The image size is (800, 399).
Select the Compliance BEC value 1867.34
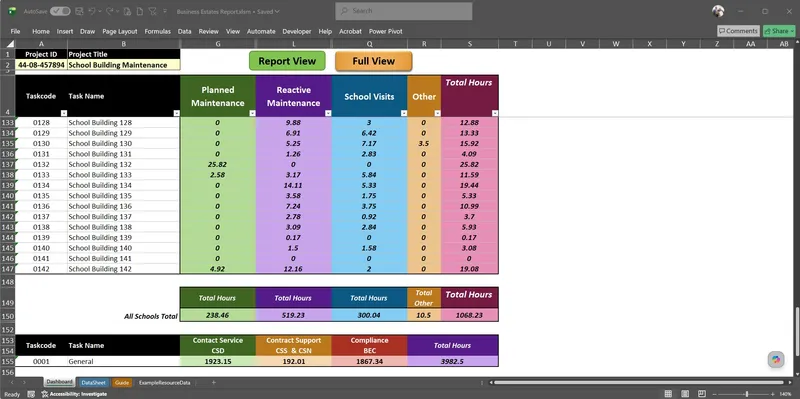click(369, 361)
